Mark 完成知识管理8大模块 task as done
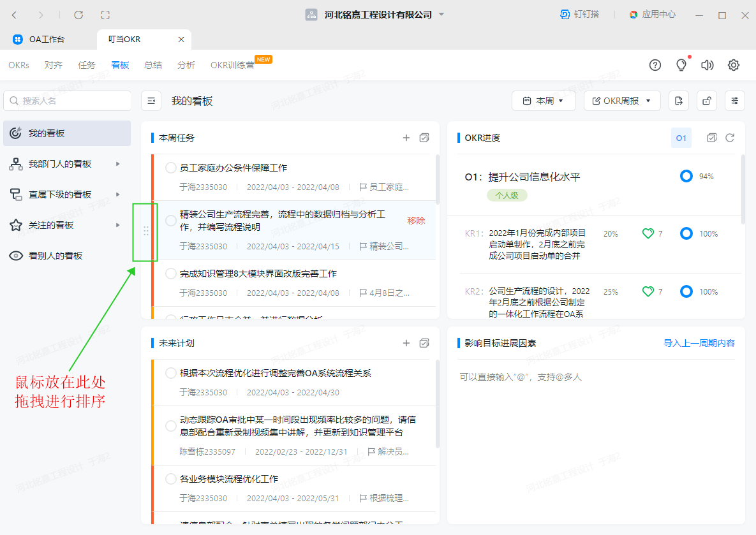The height and width of the screenshot is (535, 756). click(x=171, y=274)
